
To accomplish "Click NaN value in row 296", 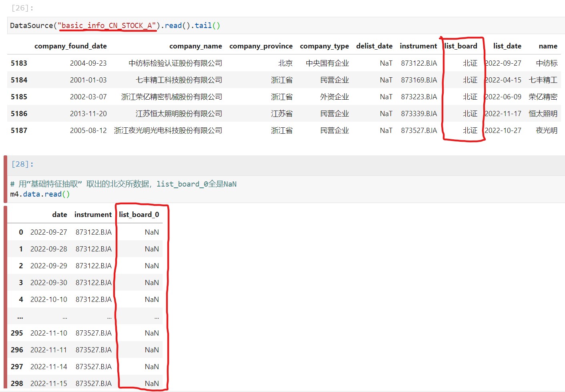I will (x=152, y=350).
